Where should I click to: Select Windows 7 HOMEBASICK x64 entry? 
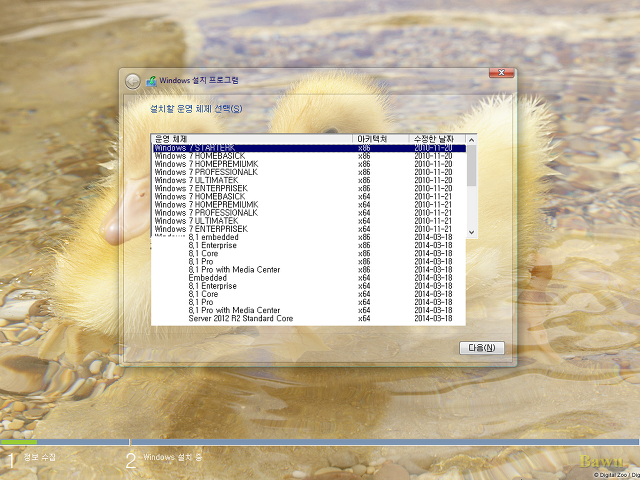pos(309,197)
